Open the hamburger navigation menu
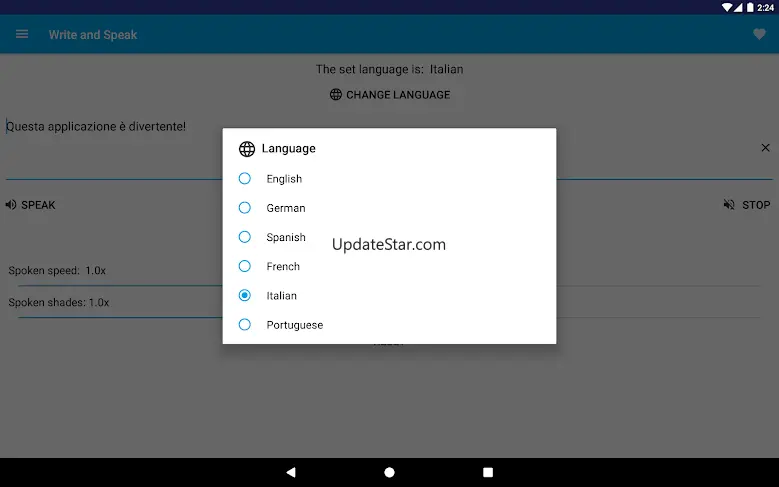 22,34
